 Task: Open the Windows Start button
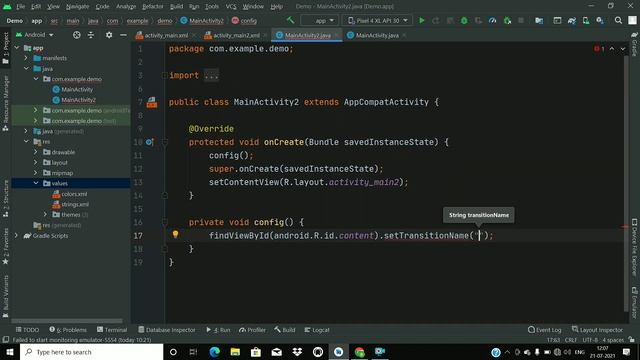[10, 352]
